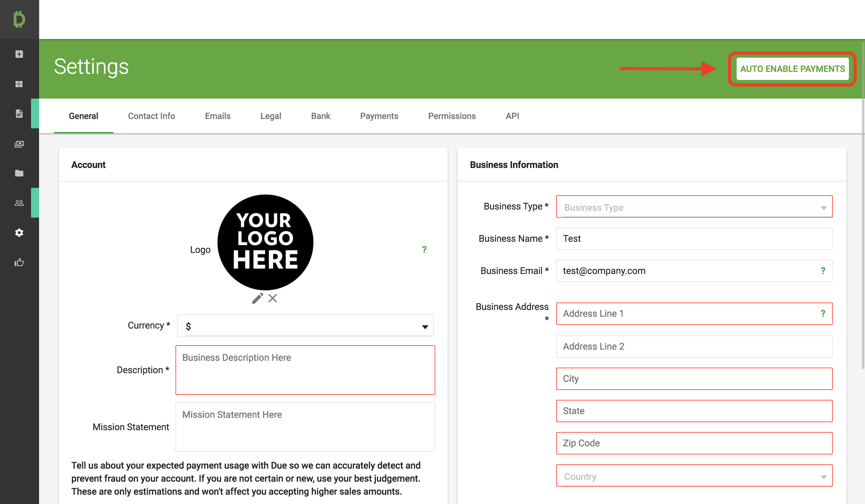Select the Contacts people icon in the sidebar
The image size is (865, 504).
(x=19, y=202)
